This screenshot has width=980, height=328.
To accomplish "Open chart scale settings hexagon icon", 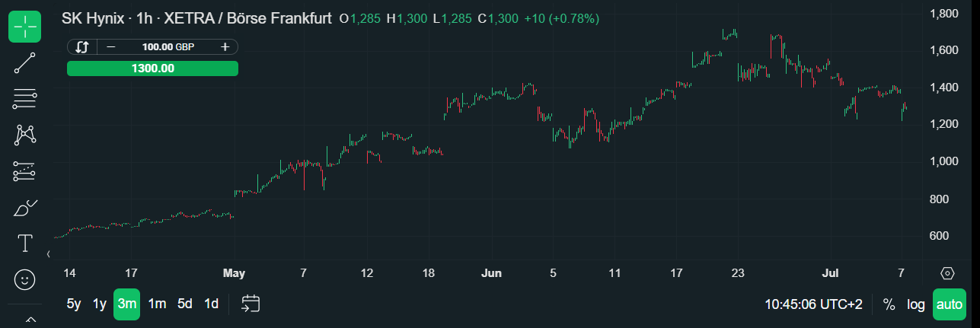I will click(x=948, y=273).
